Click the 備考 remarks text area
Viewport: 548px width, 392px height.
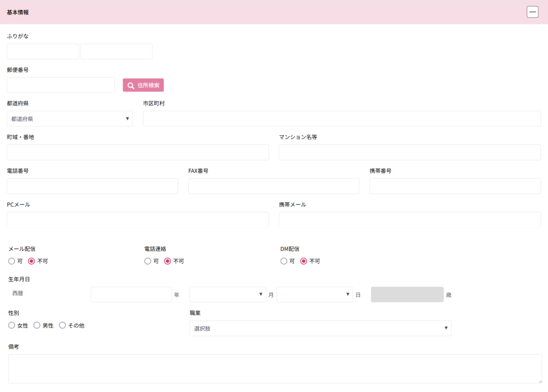tap(275, 368)
